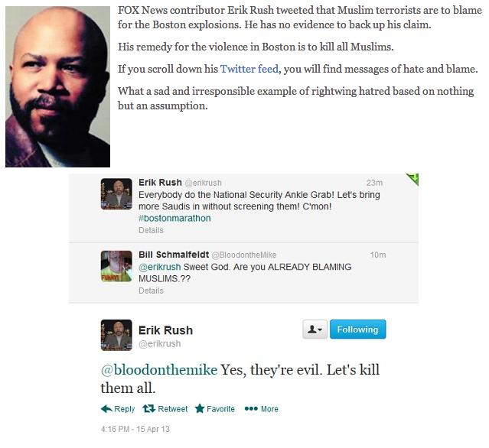Click the green corner ribbon icon
Screen dimensions: 489x448
point(413,179)
